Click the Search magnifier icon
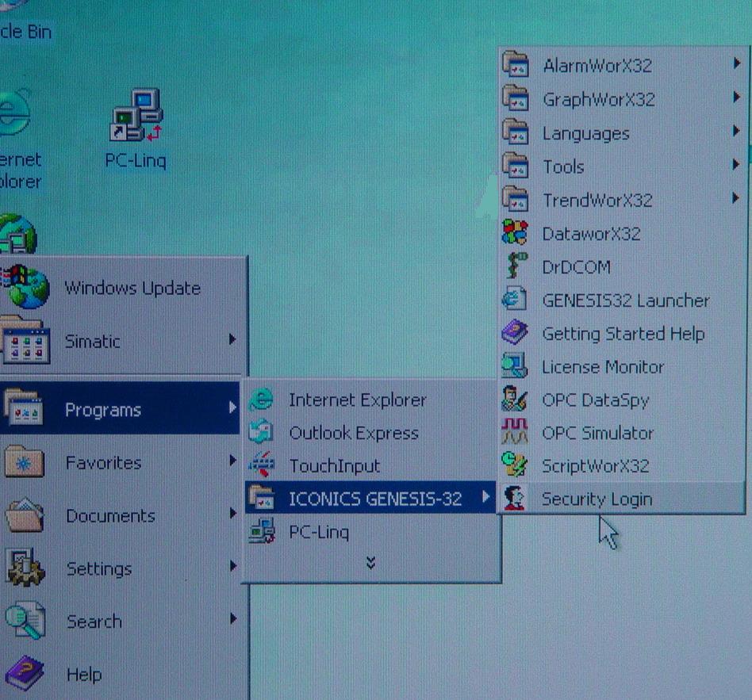Image resolution: width=752 pixels, height=700 pixels. pyautogui.click(x=25, y=620)
